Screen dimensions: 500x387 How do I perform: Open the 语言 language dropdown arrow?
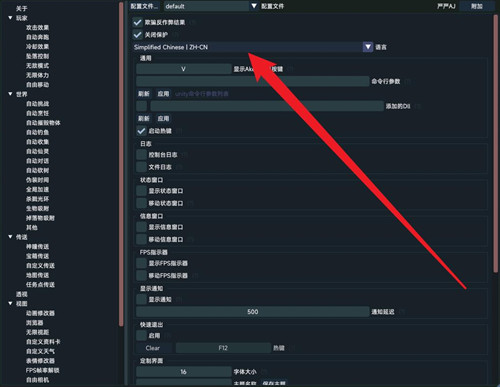[368, 47]
